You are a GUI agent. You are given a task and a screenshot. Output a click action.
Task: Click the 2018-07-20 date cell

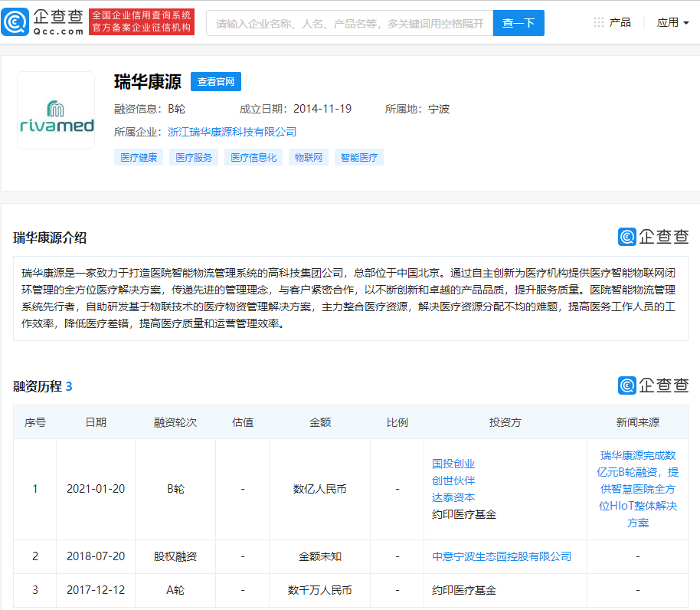pos(96,556)
